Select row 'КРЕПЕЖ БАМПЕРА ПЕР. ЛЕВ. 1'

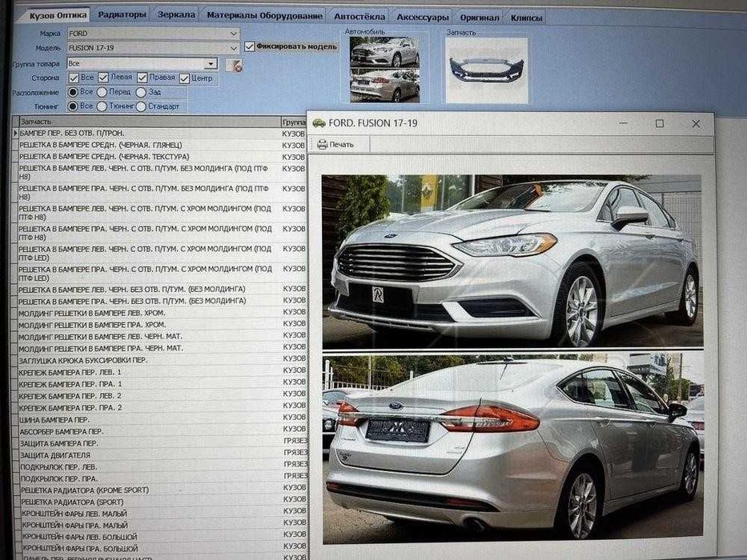pos(161,372)
